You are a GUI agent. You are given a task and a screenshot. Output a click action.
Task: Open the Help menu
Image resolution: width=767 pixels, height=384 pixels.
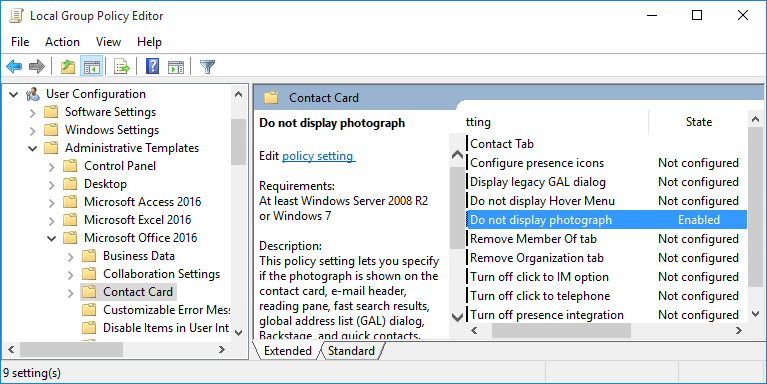(x=149, y=42)
